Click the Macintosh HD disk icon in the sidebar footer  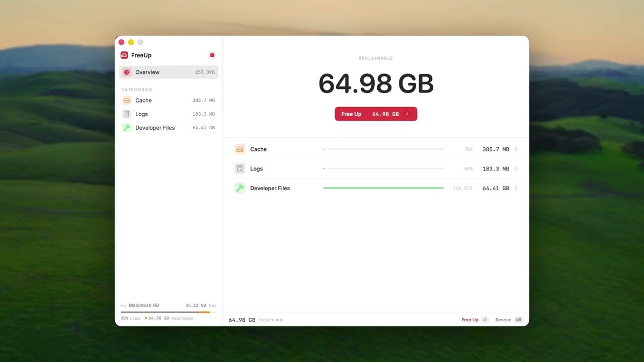(x=123, y=305)
